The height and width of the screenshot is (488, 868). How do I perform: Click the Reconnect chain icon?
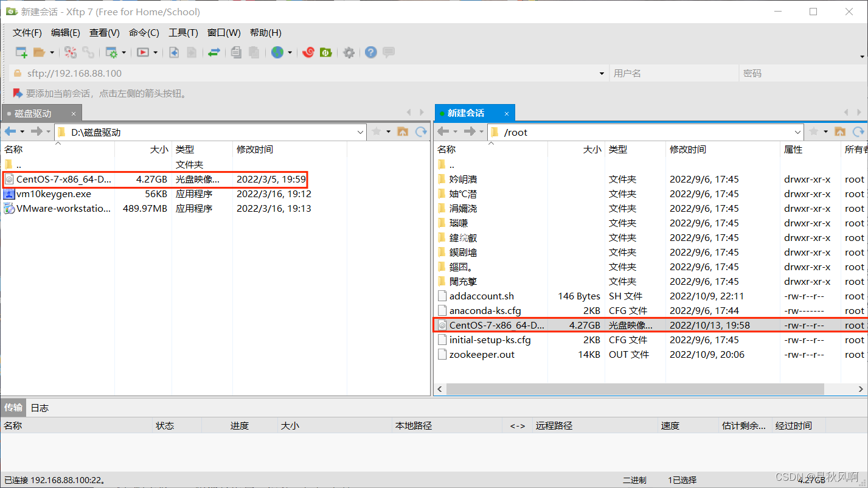tap(88, 52)
